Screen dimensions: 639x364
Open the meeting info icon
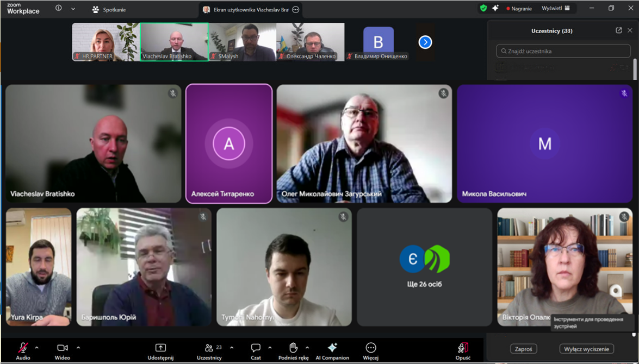(59, 8)
